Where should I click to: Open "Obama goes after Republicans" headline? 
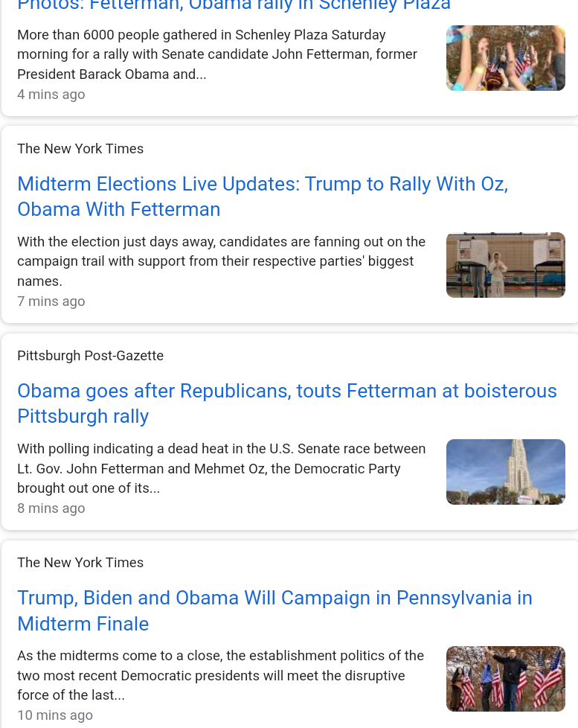(286, 403)
